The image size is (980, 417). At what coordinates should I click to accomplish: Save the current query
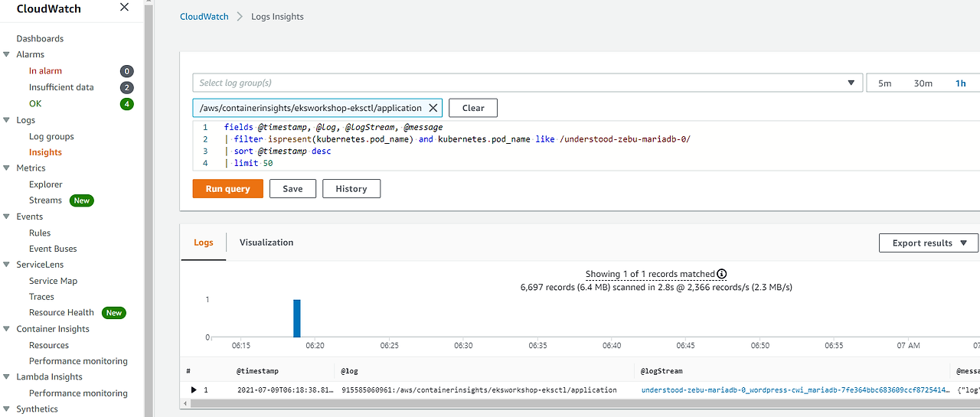(x=292, y=189)
